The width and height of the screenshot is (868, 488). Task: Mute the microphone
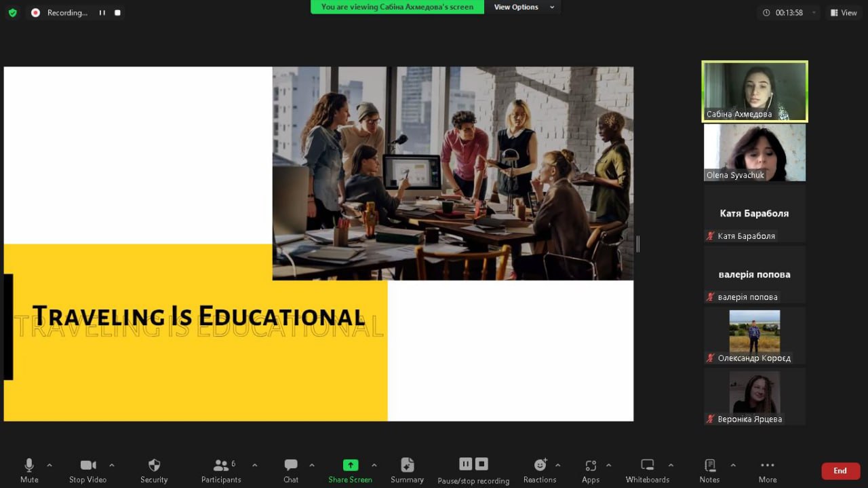(x=29, y=470)
